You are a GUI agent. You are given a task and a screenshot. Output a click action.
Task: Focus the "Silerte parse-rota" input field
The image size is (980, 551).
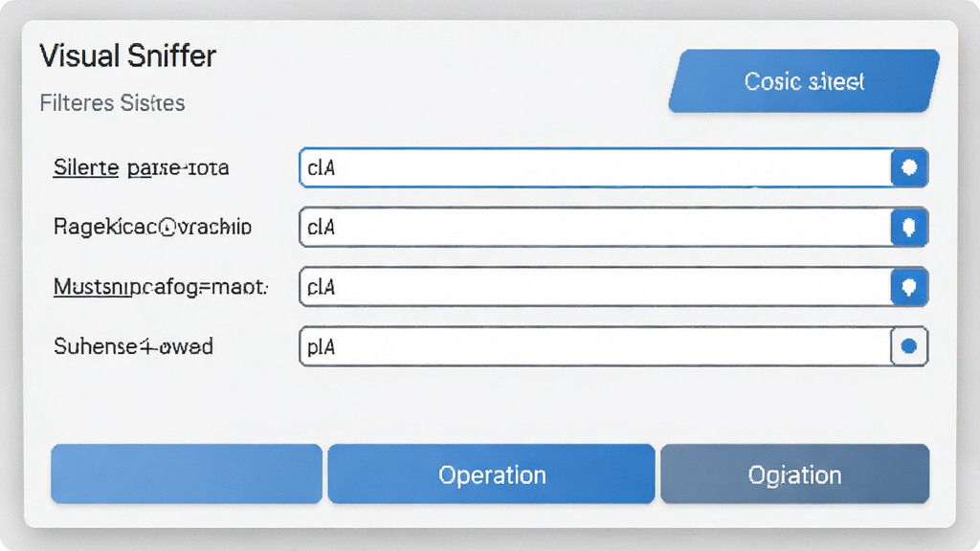point(595,167)
